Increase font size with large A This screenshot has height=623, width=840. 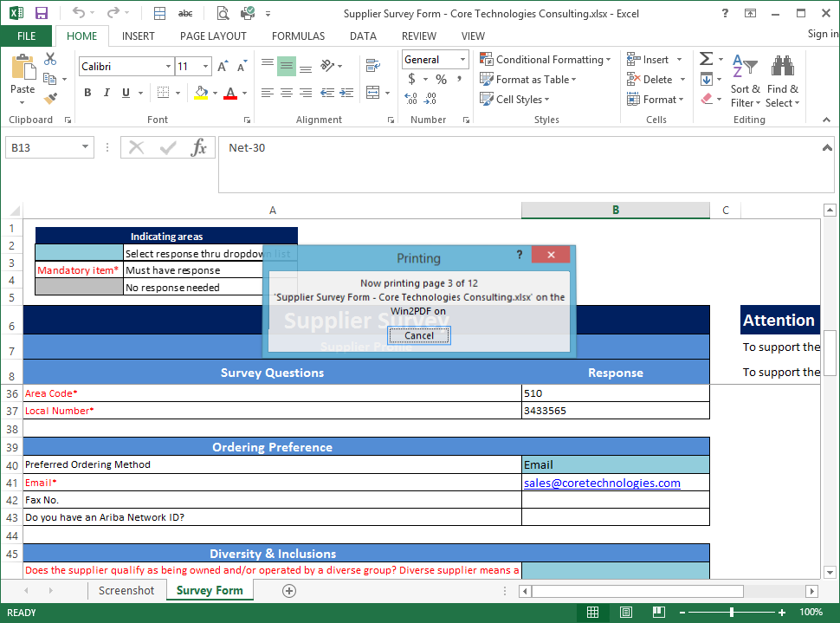(223, 67)
